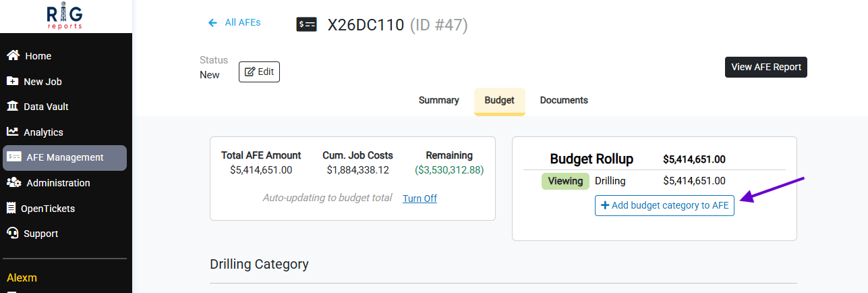
Task: Click the money check icon beside X26DC110
Action: pyautogui.click(x=307, y=25)
